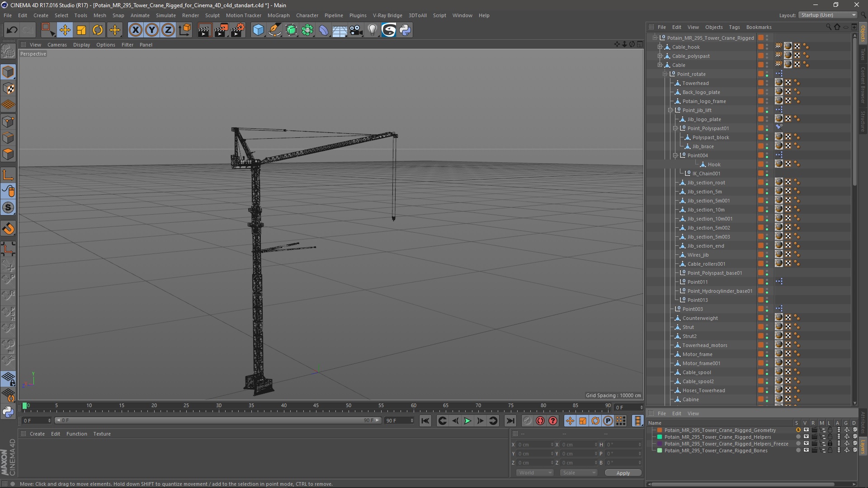
Task: Toggle view eye of Bones layer
Action: pyautogui.click(x=806, y=450)
